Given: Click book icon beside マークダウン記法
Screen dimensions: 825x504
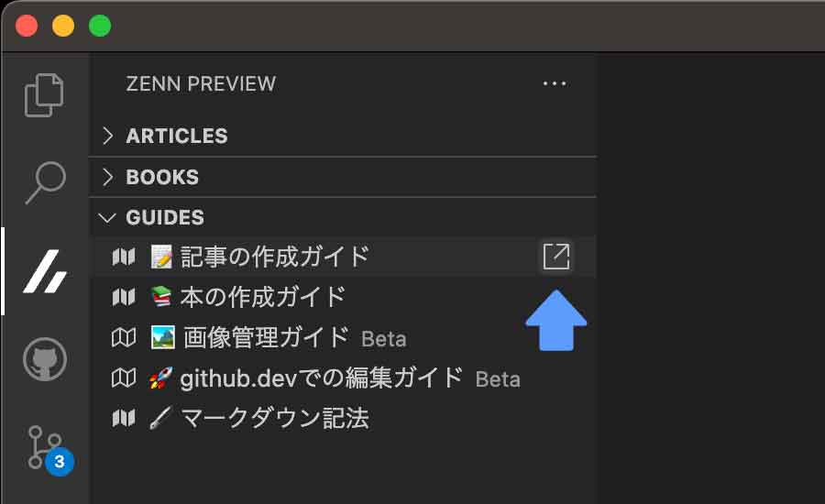Looking at the screenshot, I should click(124, 419).
